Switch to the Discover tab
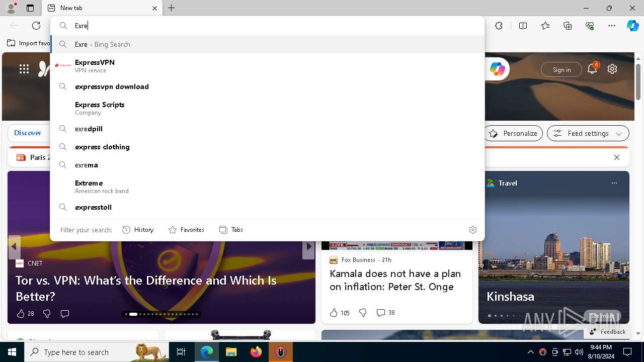 point(28,133)
